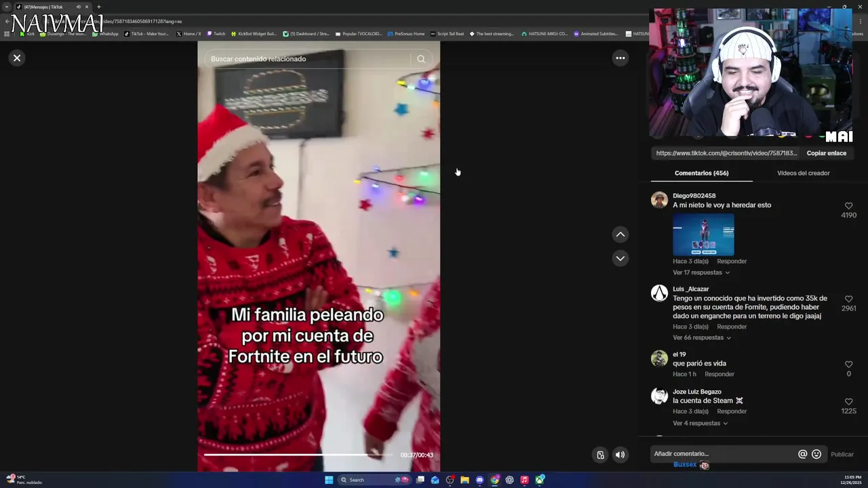This screenshot has height=488, width=868.
Task: Open the Duolingo bookmark
Action: [x=62, y=34]
